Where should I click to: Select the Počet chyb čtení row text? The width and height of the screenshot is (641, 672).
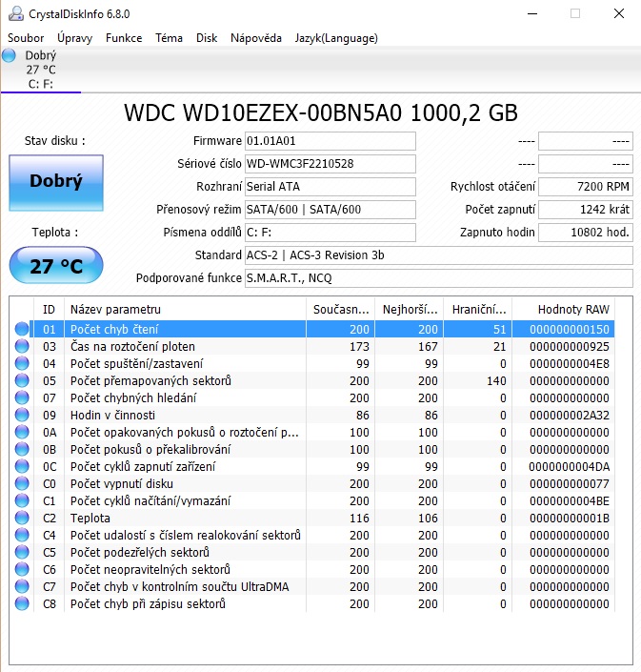click(x=114, y=329)
